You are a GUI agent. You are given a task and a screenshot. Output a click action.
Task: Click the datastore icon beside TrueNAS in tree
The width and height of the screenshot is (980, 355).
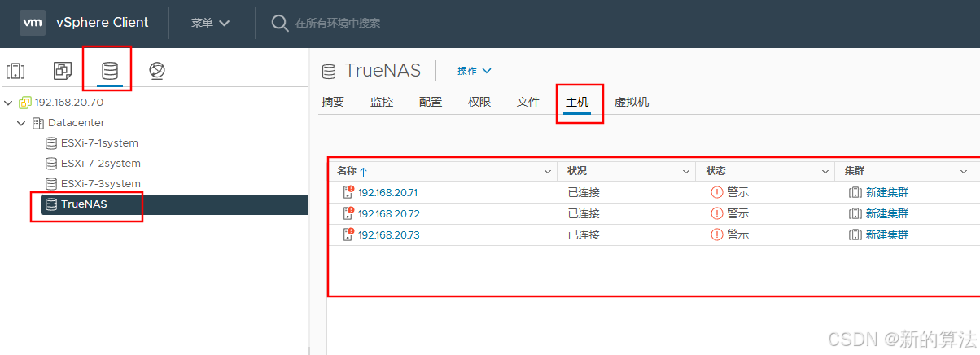(x=51, y=204)
